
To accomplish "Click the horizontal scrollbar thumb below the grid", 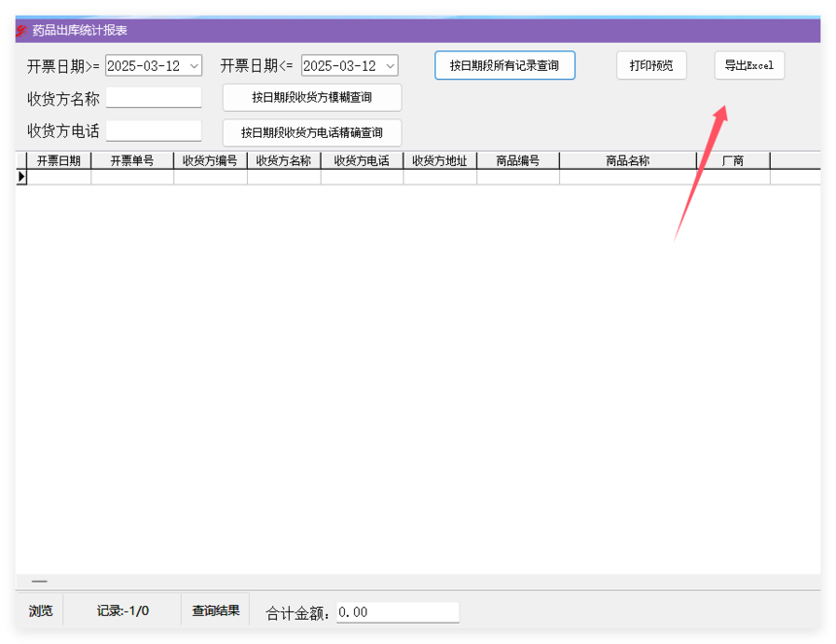I will (40, 581).
